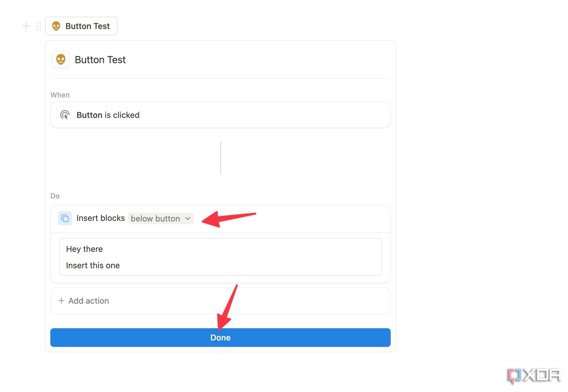
Task: Click '+ Add action' to add step
Action: click(x=84, y=300)
